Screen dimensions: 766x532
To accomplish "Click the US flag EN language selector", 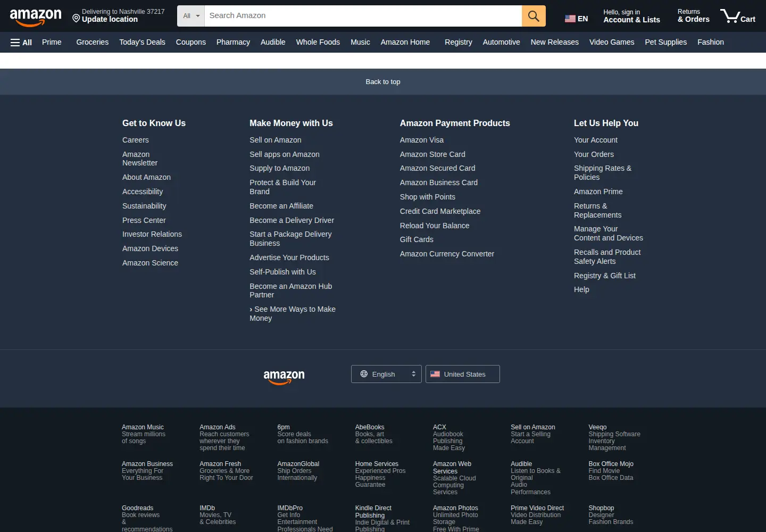I will [x=576, y=19].
